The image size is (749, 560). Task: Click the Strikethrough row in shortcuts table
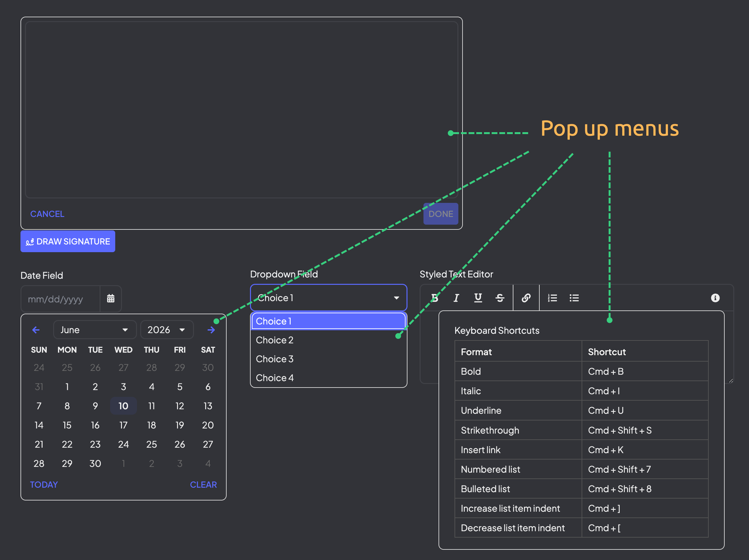pyautogui.click(x=581, y=430)
